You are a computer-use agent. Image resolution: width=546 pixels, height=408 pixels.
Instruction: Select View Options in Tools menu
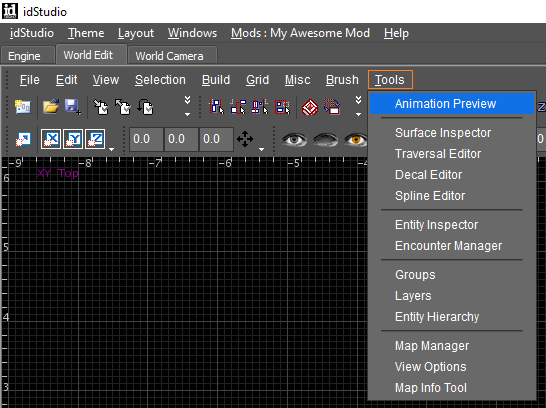click(452, 367)
